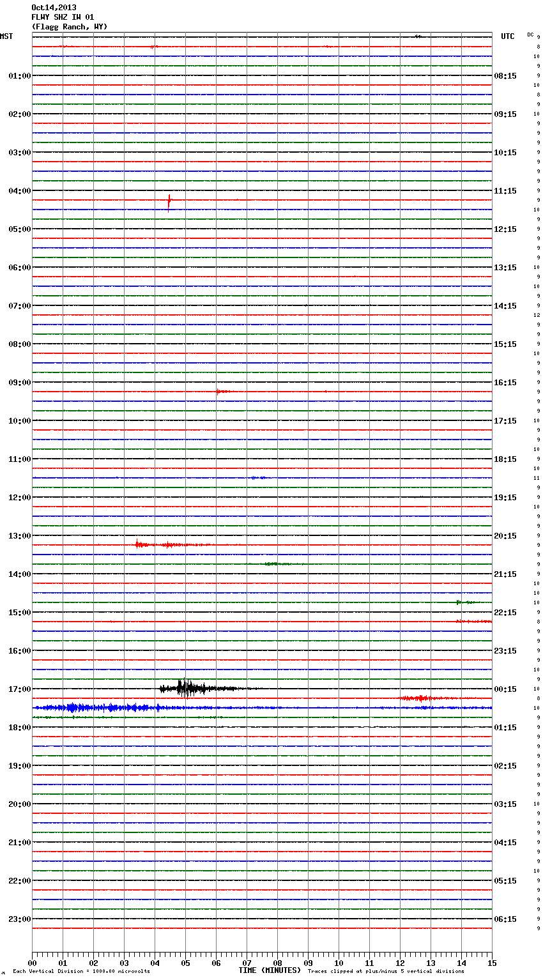Select the 20:00 MST row label
Viewport: 543px width, 980px height.
pos(19,804)
